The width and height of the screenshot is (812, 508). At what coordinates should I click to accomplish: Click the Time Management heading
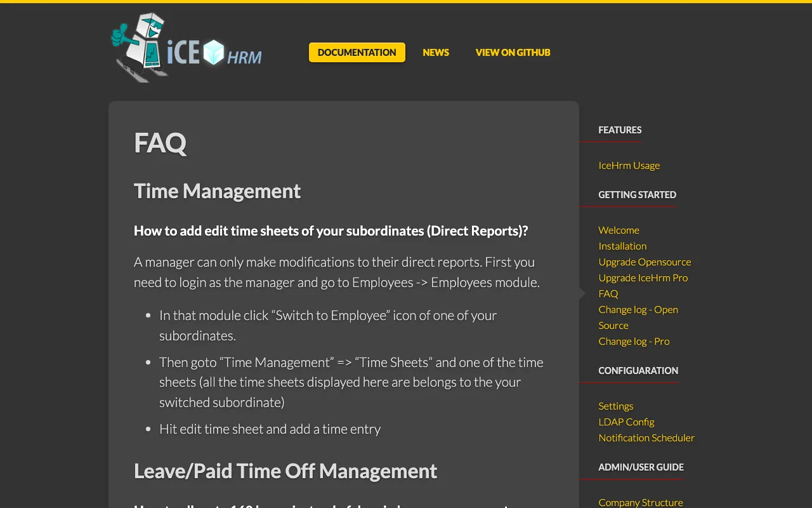218,191
